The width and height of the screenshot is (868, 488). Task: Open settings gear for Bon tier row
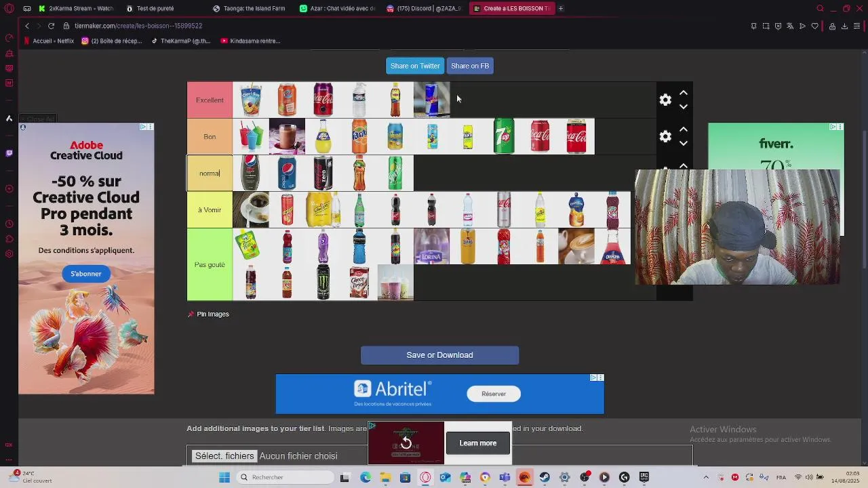[665, 137]
